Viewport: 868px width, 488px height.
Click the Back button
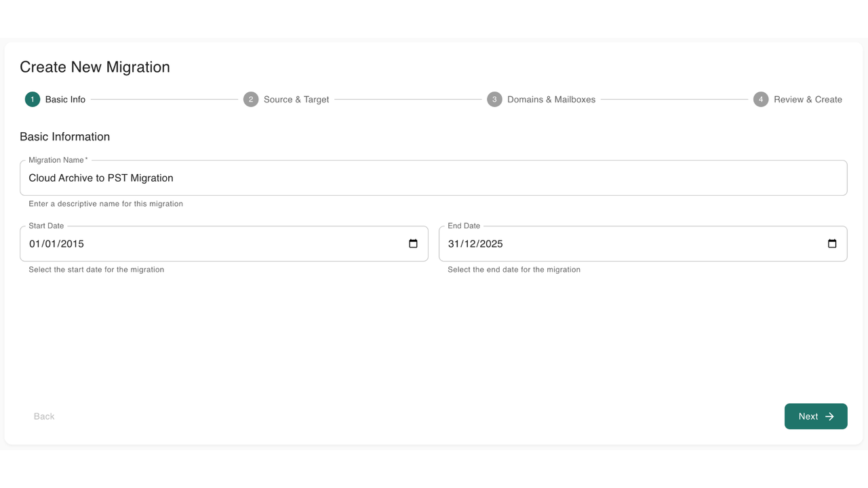coord(44,416)
